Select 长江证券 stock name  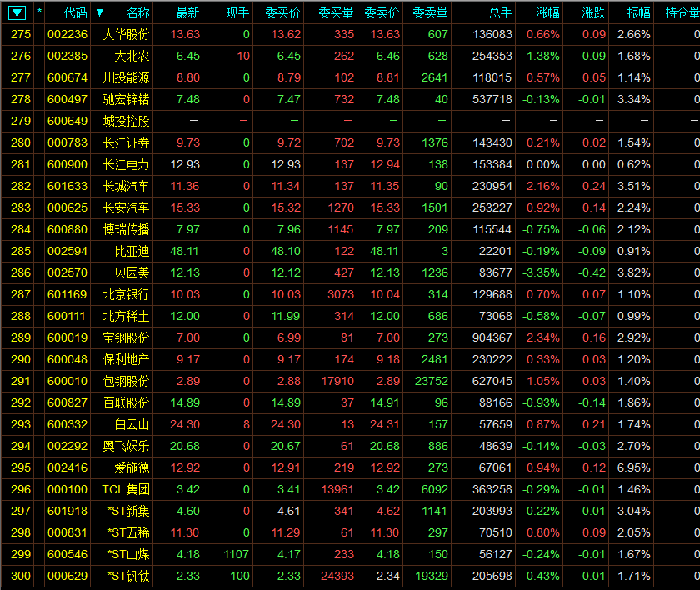tap(126, 142)
